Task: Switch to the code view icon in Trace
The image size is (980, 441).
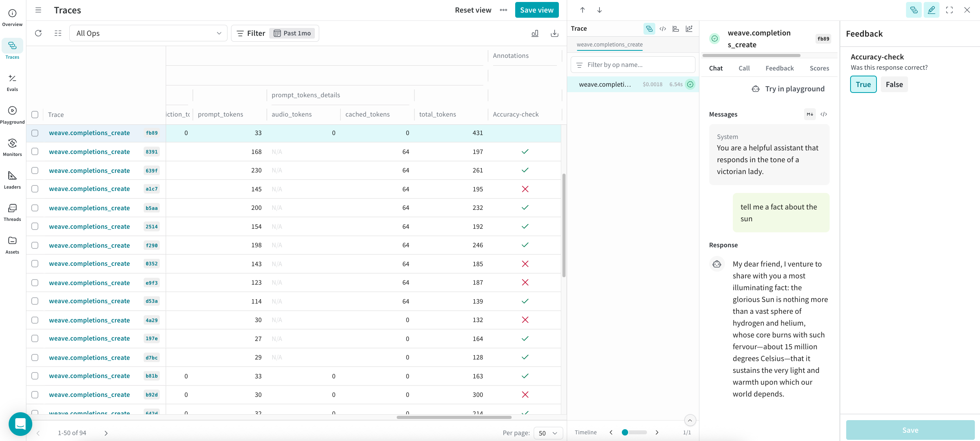Action: click(663, 29)
